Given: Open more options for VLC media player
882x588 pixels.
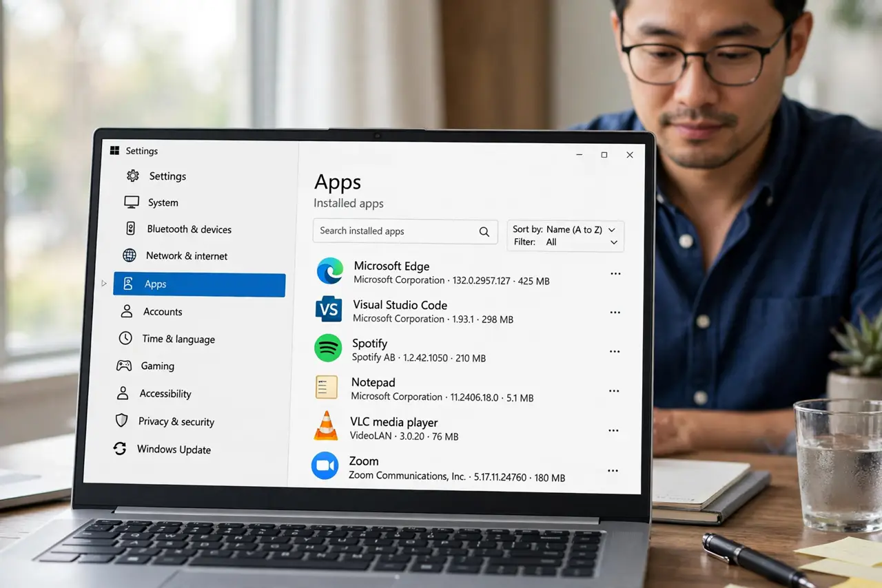Looking at the screenshot, I should pyautogui.click(x=613, y=430).
